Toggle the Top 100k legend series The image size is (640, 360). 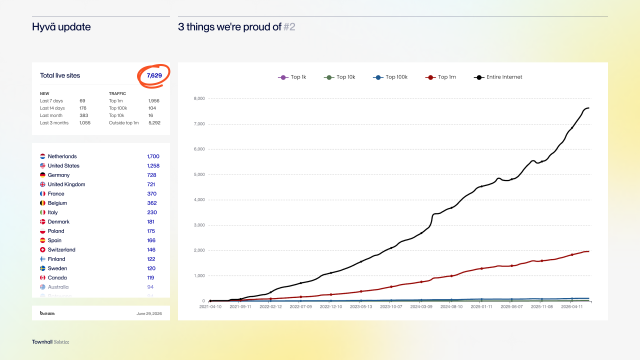(390, 77)
